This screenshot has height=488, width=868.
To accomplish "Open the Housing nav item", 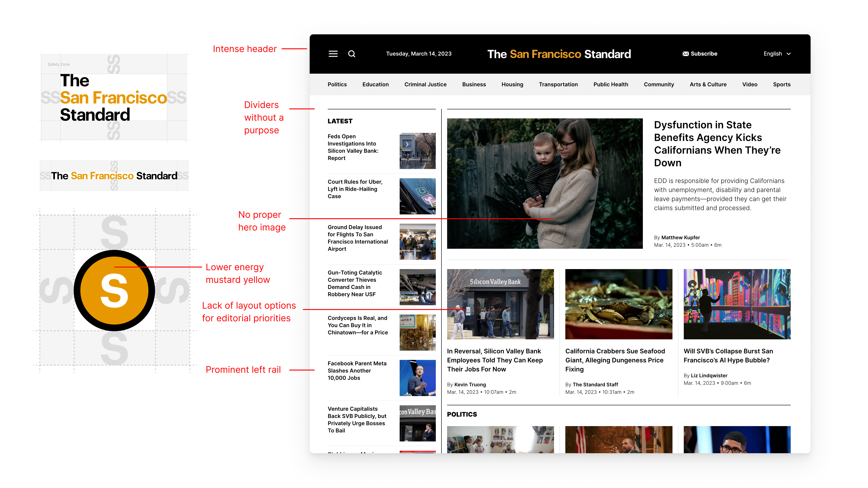I will coord(512,84).
